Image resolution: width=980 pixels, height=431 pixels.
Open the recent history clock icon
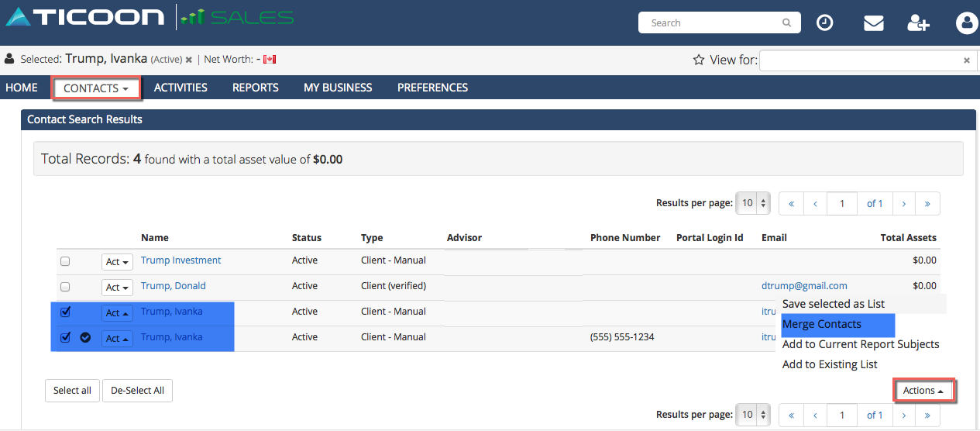[825, 23]
